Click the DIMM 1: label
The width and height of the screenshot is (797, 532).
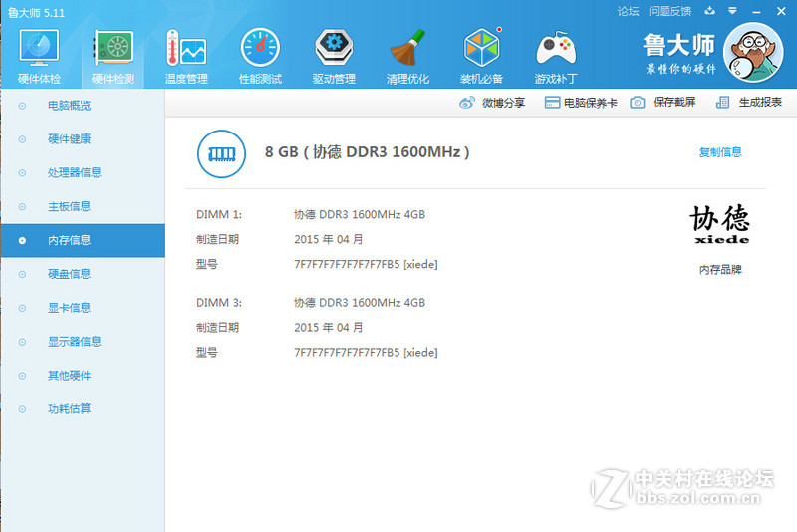(219, 215)
